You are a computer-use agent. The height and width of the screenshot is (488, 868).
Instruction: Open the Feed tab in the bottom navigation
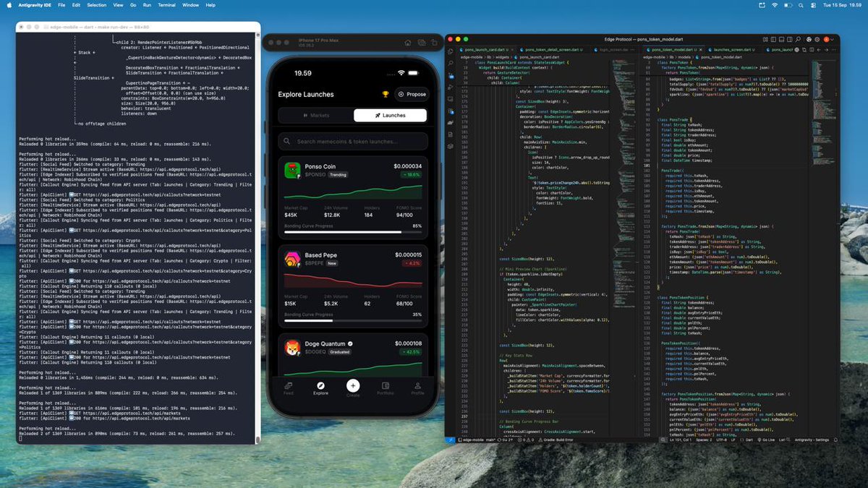coord(289,388)
